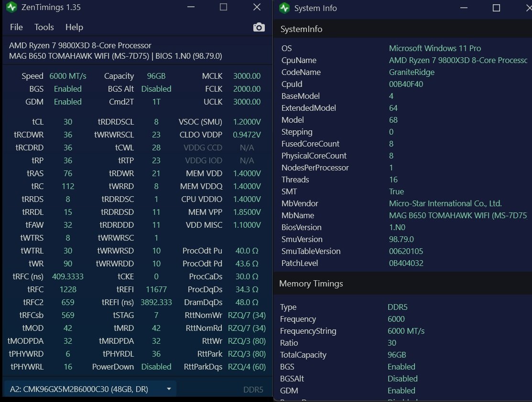The image size is (532, 402).
Task: Click the Cmd2T value 1T
Action: (156, 102)
